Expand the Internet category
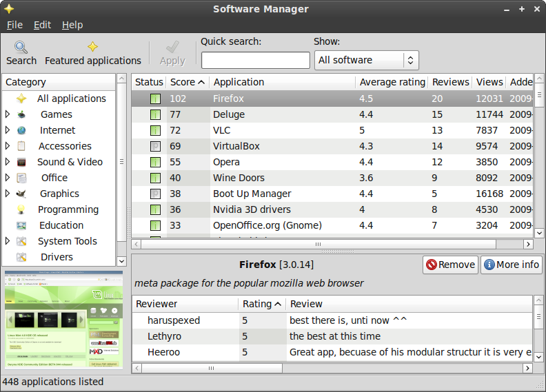This screenshot has width=546, height=392. tap(8, 130)
